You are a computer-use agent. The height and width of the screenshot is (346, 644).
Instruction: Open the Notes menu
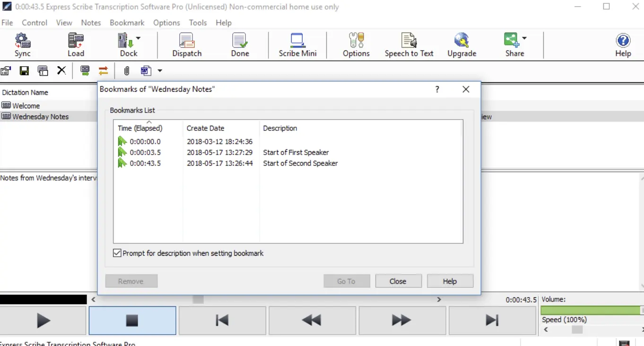[91, 23]
